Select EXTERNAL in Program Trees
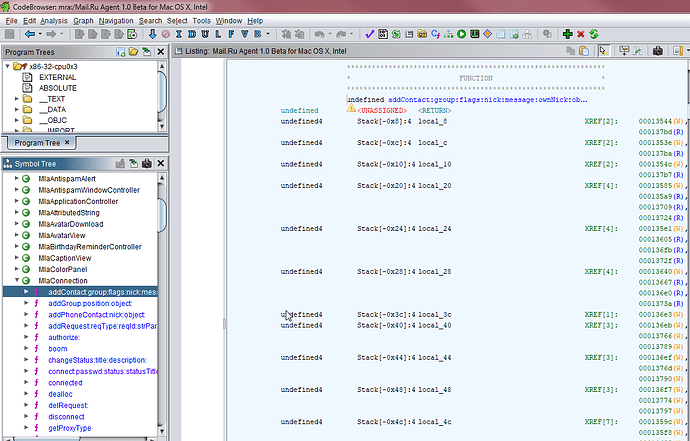Viewport: 690px width, 441px height. pos(58,77)
